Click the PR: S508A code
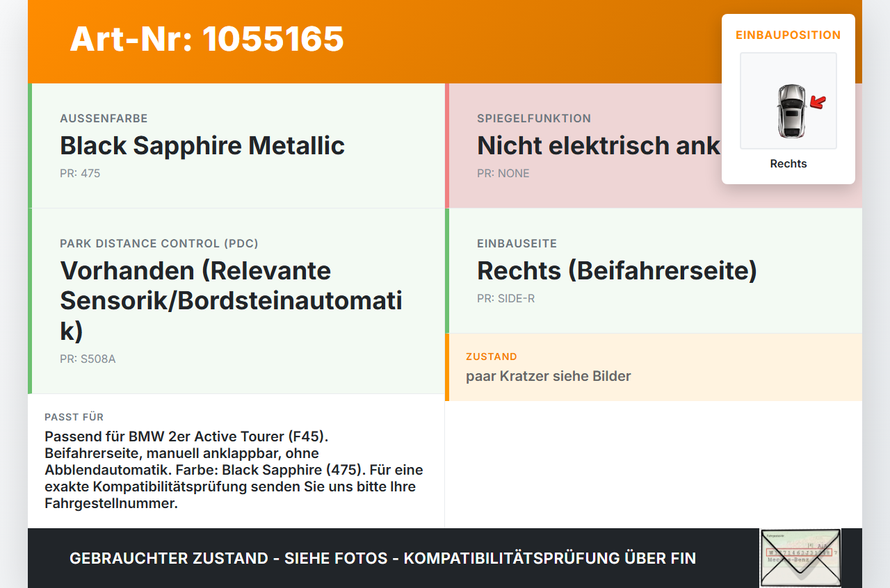Image resolution: width=890 pixels, height=588 pixels. 88,359
